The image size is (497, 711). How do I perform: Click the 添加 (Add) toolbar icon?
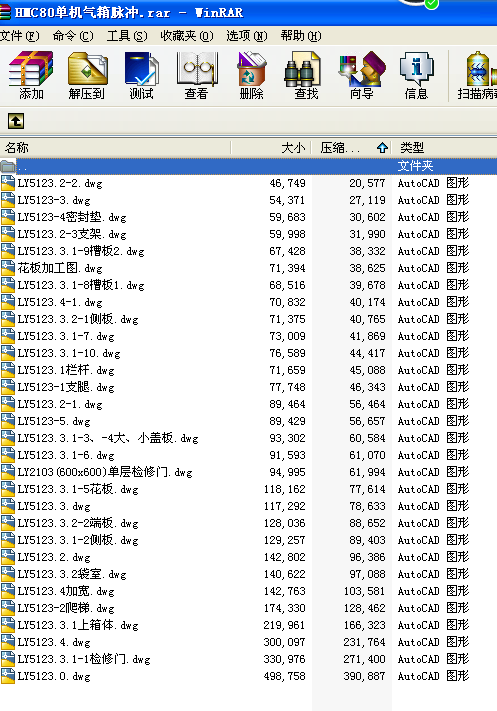pyautogui.click(x=31, y=75)
